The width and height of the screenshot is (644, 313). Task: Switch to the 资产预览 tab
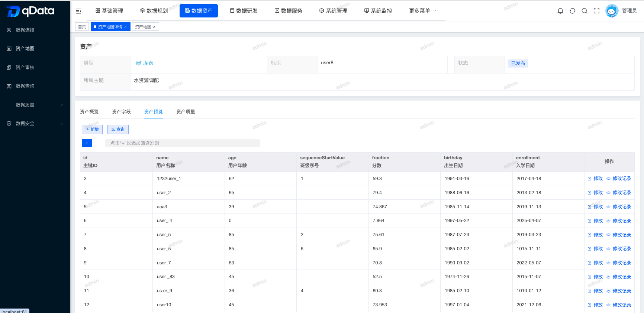tap(154, 112)
